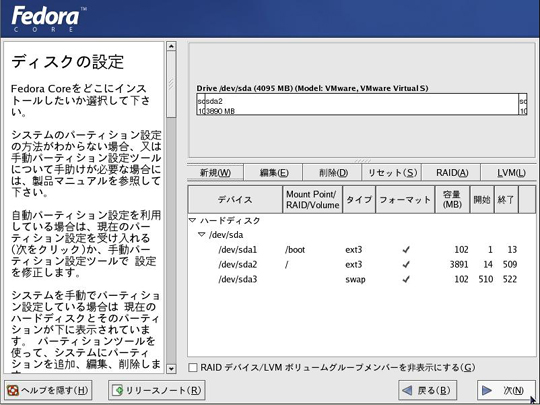
Task: Collapse the ハードディスク tree node
Action: coord(193,220)
